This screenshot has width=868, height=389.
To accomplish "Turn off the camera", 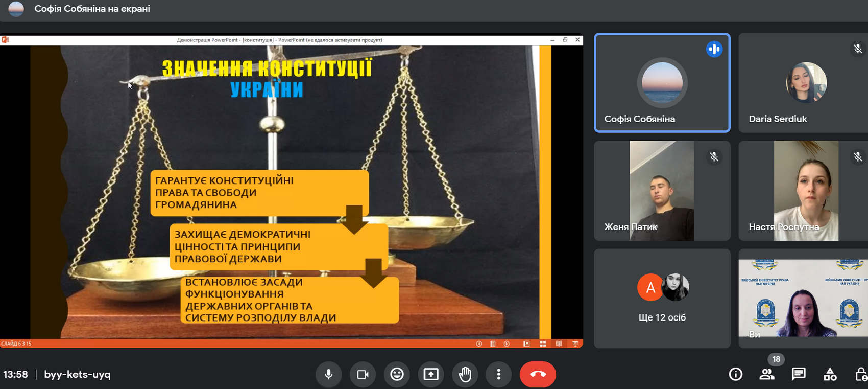I will coord(363,375).
